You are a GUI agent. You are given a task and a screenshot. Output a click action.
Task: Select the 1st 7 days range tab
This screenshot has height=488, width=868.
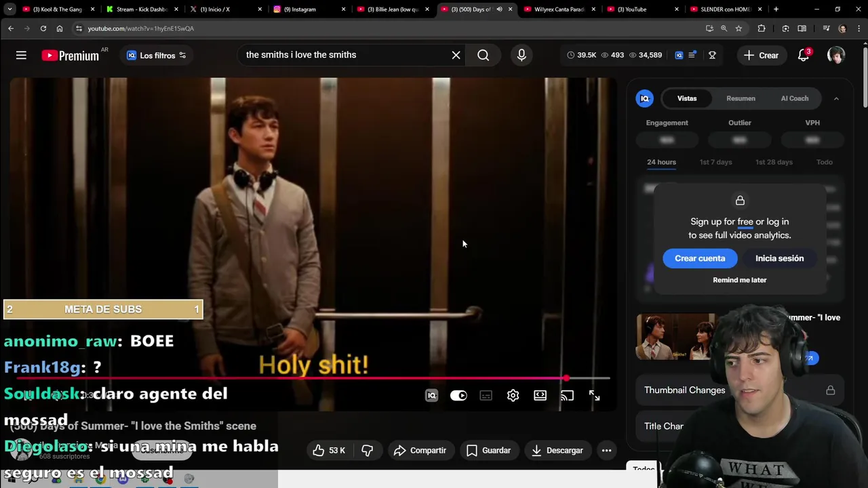click(x=715, y=162)
